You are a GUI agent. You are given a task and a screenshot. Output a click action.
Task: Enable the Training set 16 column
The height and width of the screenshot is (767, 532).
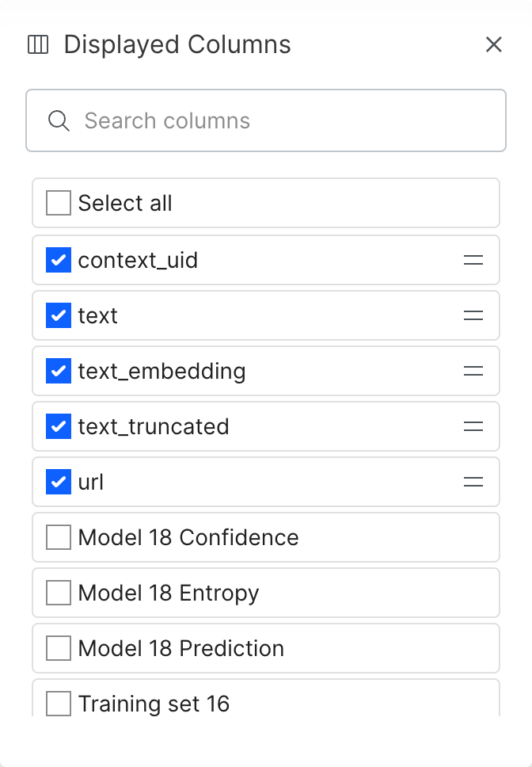tap(59, 704)
